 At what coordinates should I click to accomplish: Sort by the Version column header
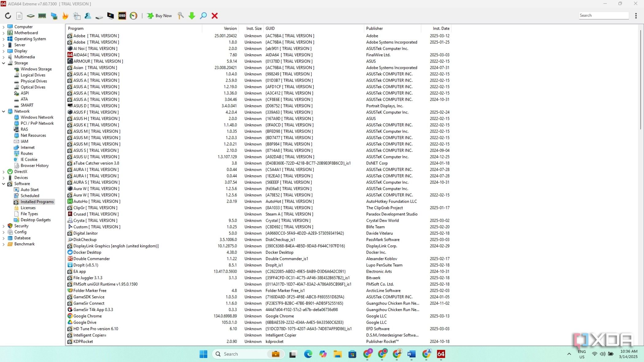[x=220, y=29]
